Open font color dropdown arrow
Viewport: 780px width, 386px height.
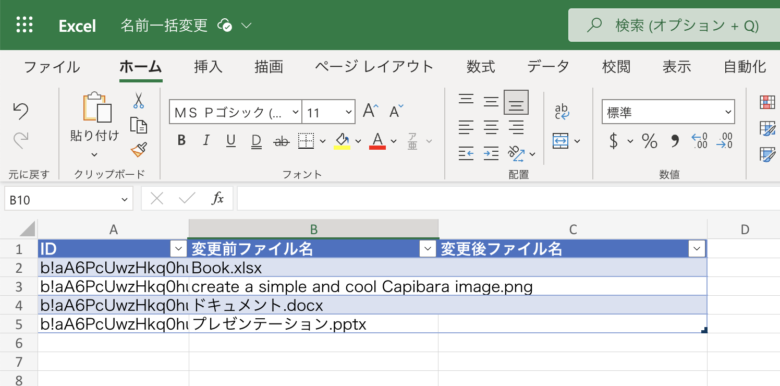pyautogui.click(x=393, y=142)
